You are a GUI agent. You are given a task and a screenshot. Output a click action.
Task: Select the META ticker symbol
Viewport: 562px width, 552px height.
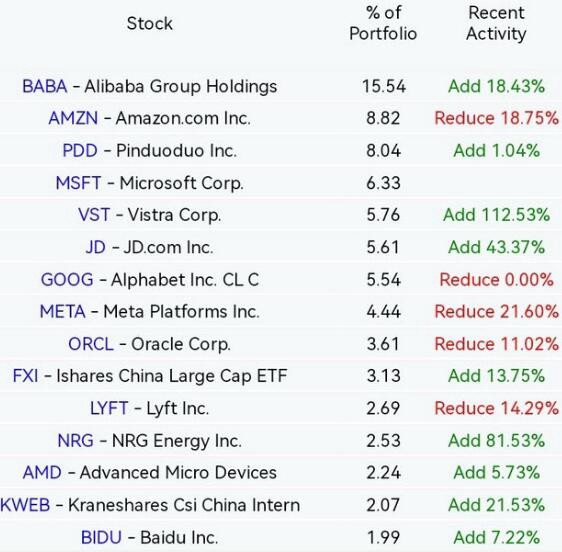tap(63, 311)
